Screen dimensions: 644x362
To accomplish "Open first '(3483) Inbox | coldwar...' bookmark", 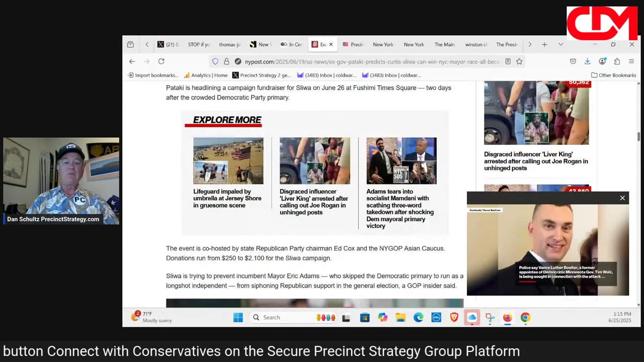I will (327, 75).
